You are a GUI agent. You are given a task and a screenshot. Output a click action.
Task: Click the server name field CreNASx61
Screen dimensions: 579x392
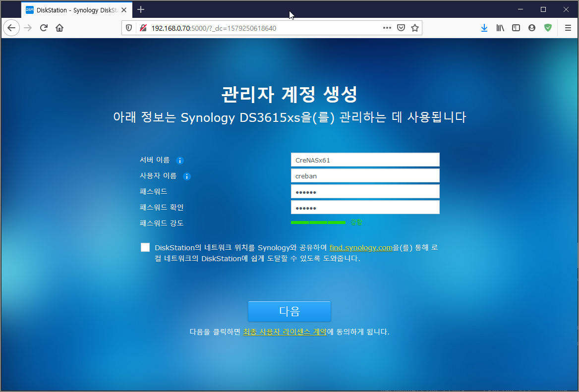pos(365,160)
